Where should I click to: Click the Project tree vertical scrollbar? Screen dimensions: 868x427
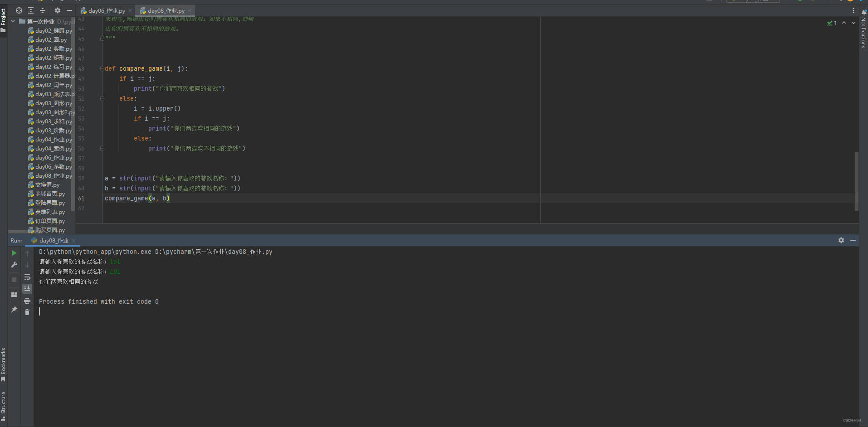click(73, 113)
